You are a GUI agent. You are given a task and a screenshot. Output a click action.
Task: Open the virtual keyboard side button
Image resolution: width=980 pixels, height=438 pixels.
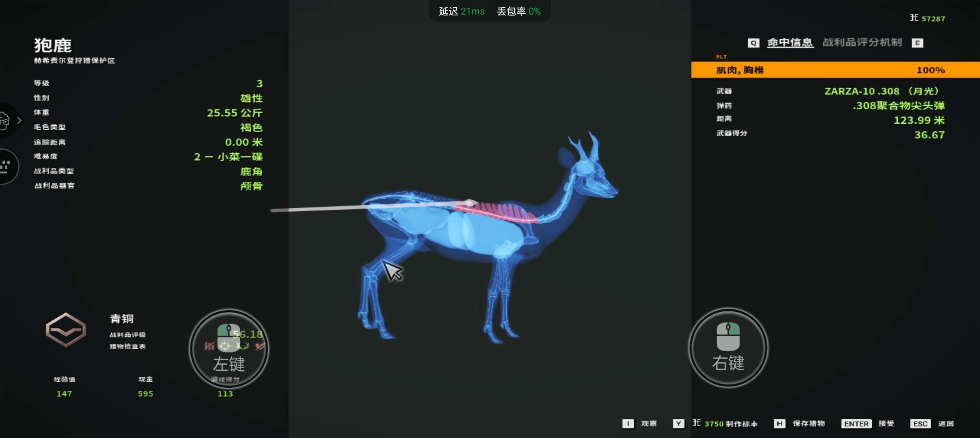6,166
